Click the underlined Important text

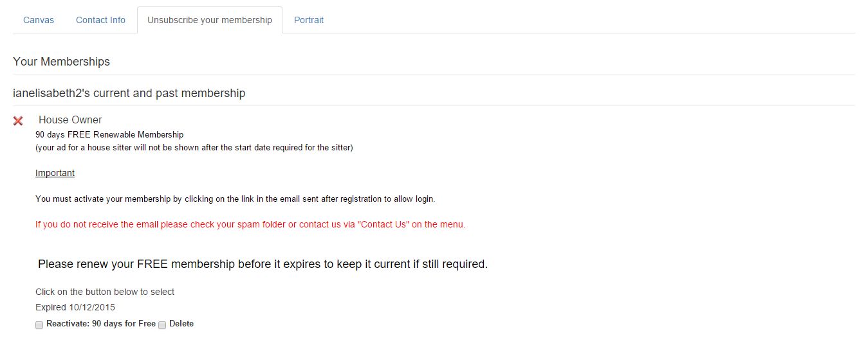click(x=55, y=173)
